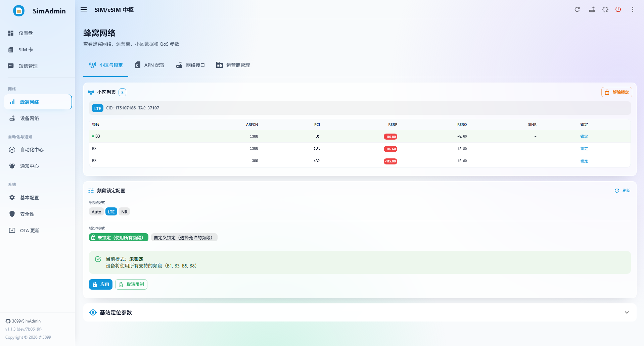Click green check icon in status banner

(x=98, y=259)
